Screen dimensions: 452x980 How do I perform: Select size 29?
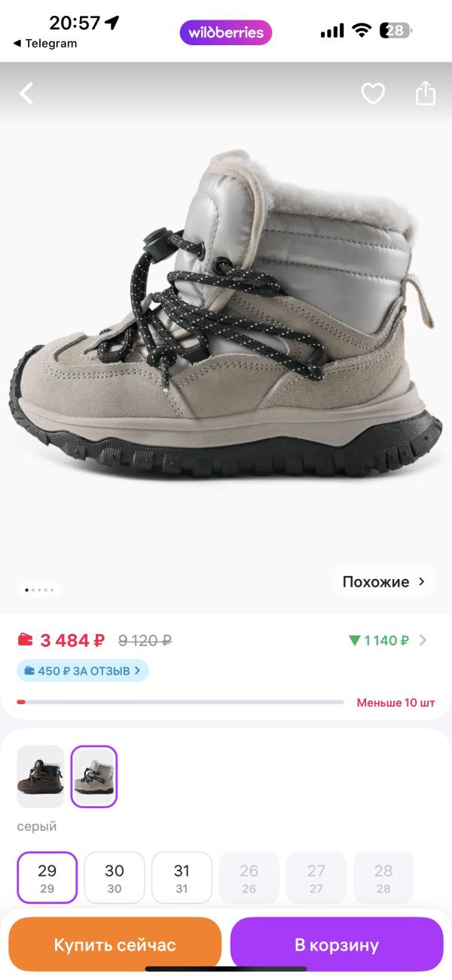pos(47,877)
